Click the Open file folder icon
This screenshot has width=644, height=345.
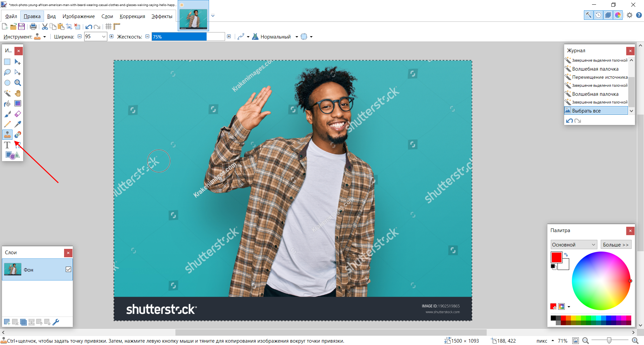pyautogui.click(x=13, y=26)
